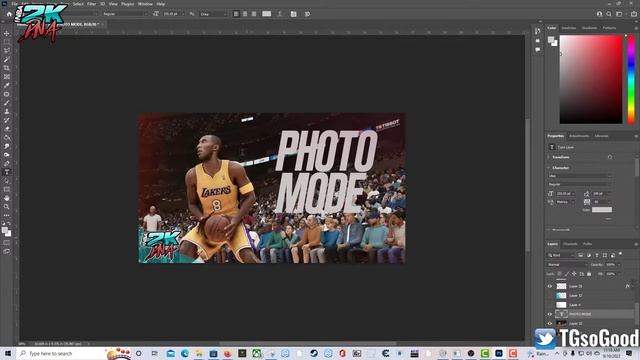This screenshot has width=640, height=360.
Task: Click the text color swatch in options bar
Action: [x=267, y=14]
